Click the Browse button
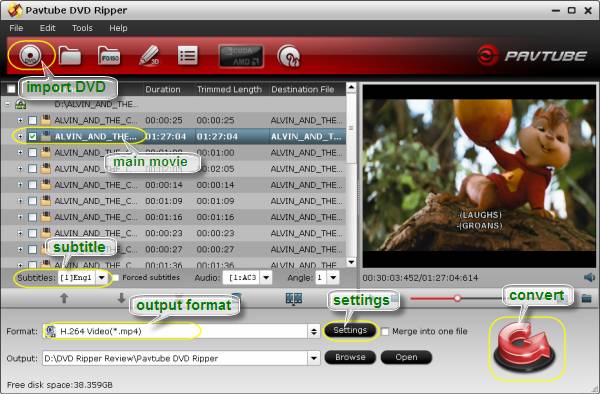600x394 pixels. (x=350, y=357)
